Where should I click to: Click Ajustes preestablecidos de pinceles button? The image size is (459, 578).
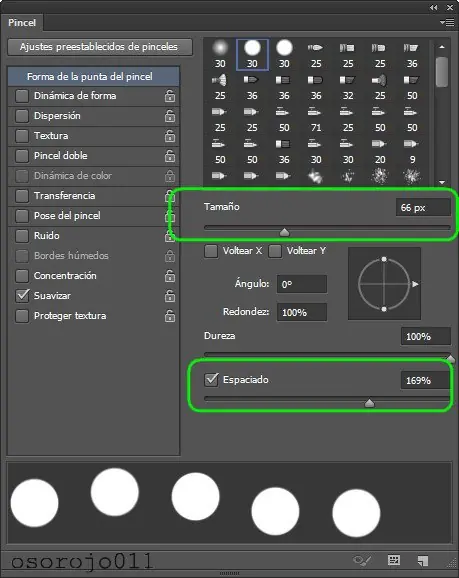[x=100, y=47]
